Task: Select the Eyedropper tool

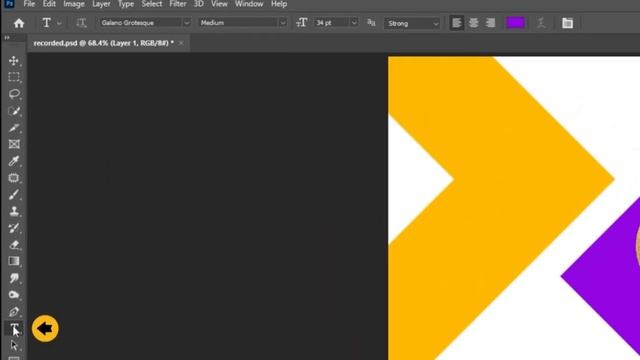Action: (14, 161)
